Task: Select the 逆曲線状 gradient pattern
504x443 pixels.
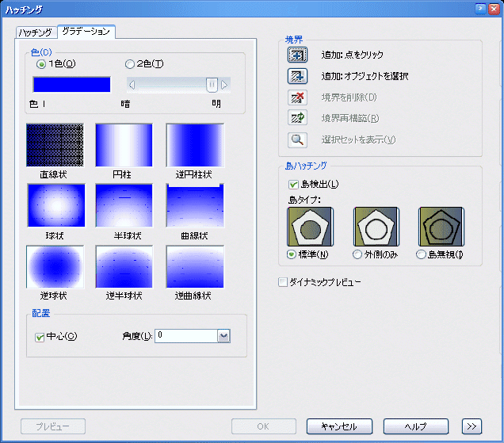Action: tap(195, 267)
